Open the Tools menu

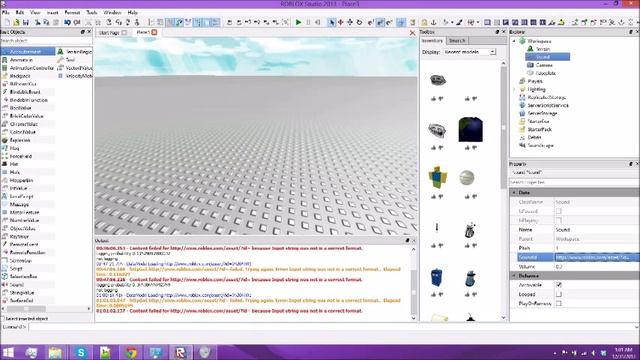[92, 13]
